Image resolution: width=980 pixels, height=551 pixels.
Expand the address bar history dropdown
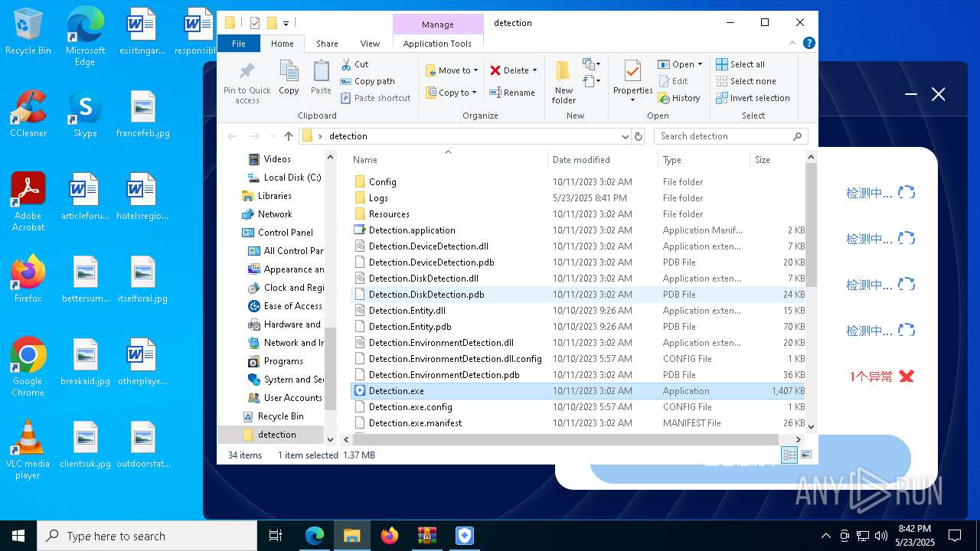pos(626,136)
